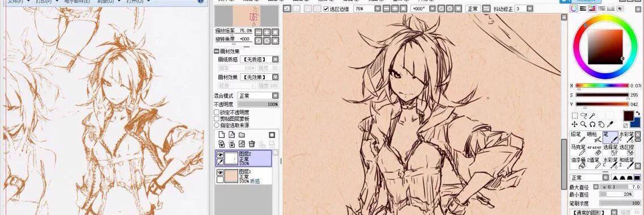Collapse the 画材效果 section
The height and width of the screenshot is (215, 644).
[x=217, y=52]
